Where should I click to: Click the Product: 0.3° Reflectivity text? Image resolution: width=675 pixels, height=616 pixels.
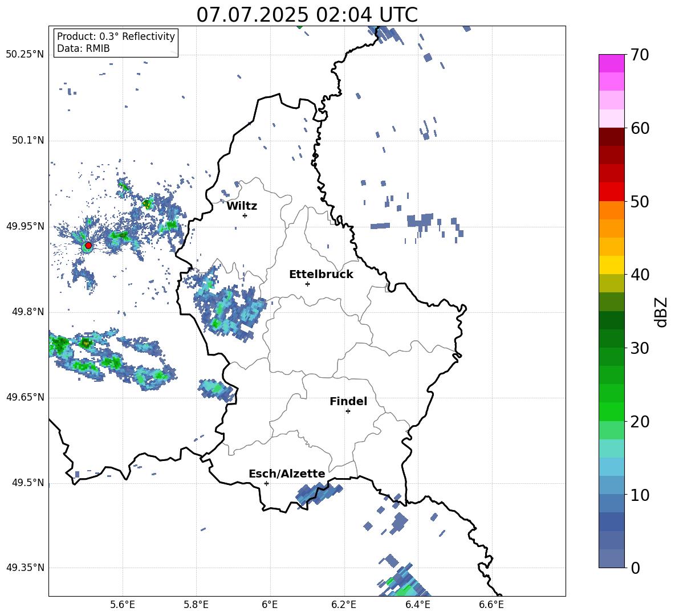116,36
